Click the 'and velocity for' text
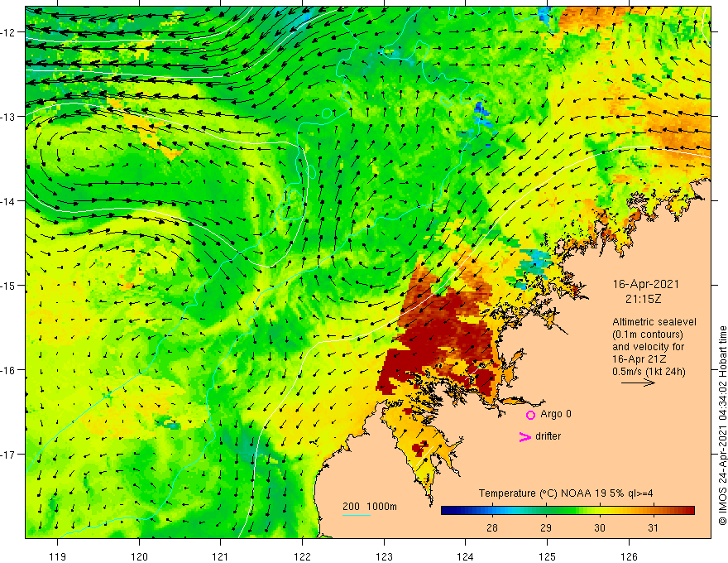 point(648,347)
